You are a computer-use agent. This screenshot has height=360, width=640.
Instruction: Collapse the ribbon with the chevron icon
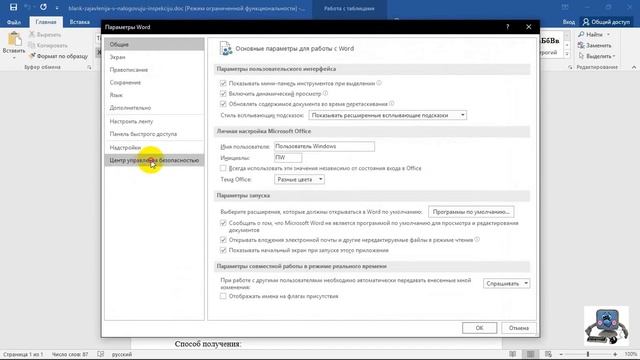pos(634,67)
